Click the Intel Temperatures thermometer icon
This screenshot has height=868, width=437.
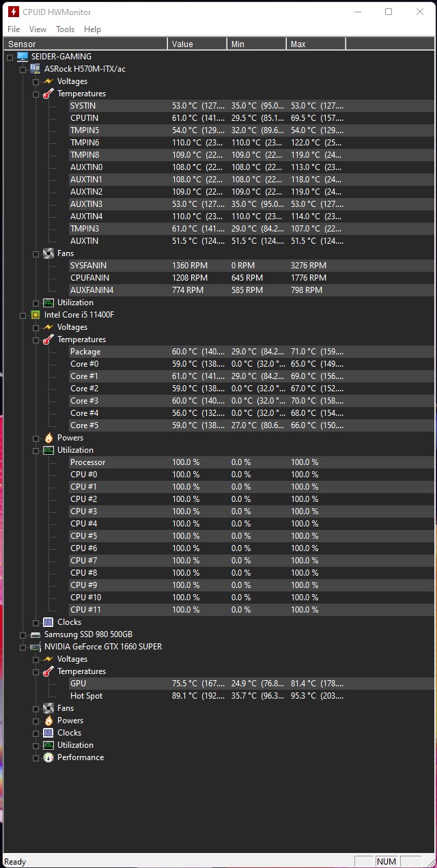[x=48, y=339]
